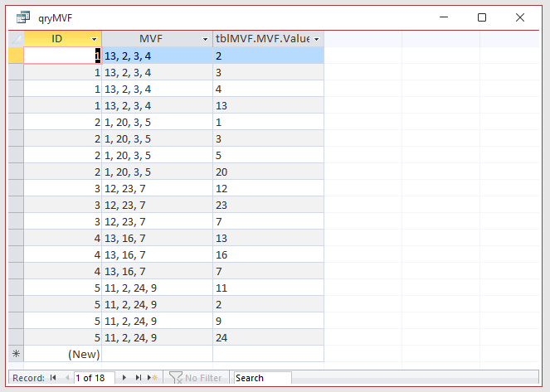Click the new blank record navigation button

(153, 378)
